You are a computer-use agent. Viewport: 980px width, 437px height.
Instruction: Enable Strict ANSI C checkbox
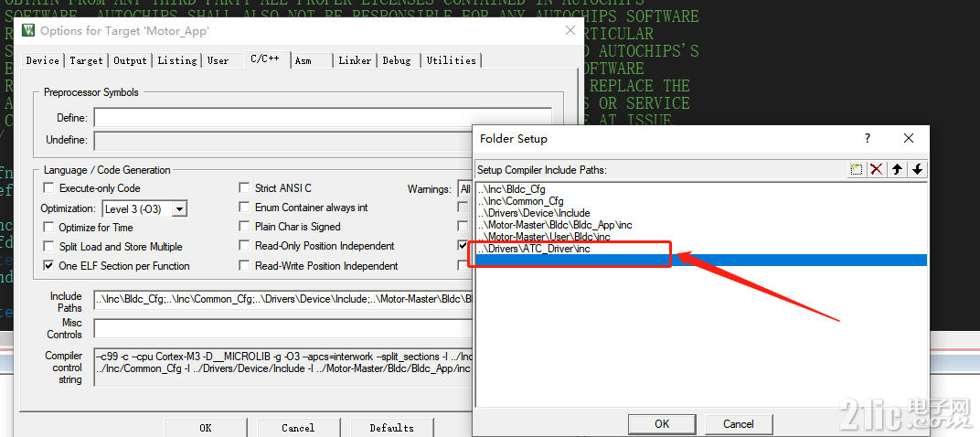coord(244,188)
